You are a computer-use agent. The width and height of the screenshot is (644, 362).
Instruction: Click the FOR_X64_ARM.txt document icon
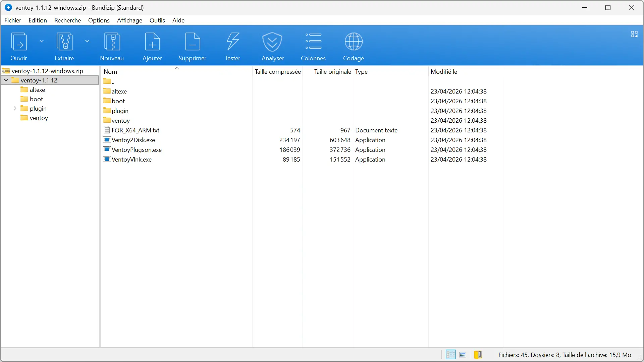[x=107, y=130]
